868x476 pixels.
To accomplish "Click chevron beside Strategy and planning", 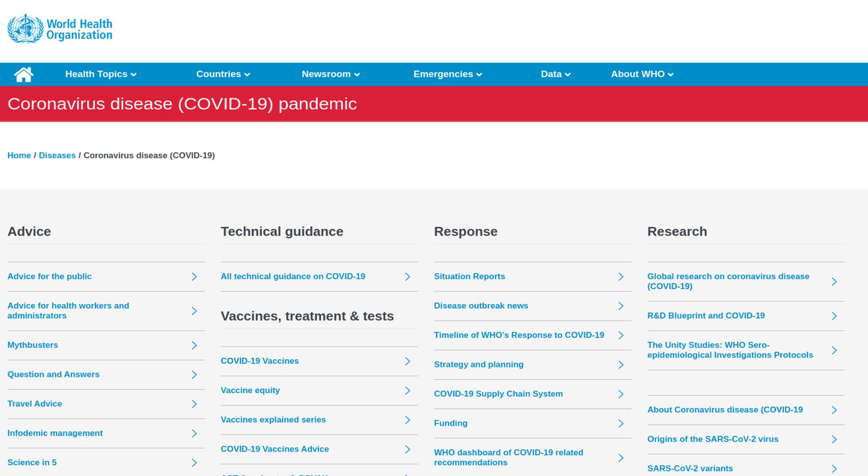I will (x=621, y=365).
